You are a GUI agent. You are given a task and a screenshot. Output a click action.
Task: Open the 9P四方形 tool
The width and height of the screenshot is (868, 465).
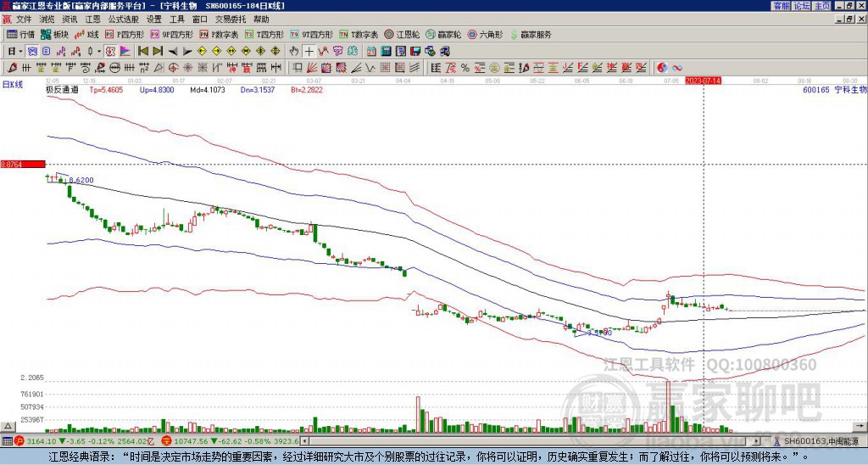click(x=171, y=34)
